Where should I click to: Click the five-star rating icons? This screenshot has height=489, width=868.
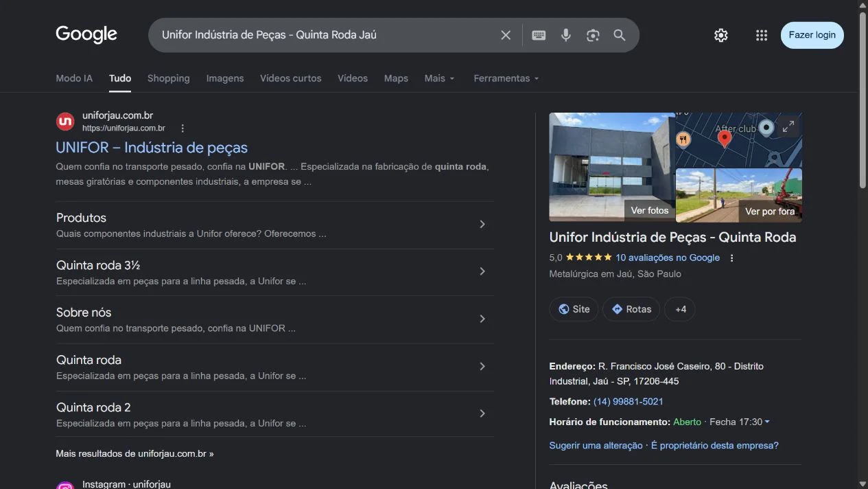[589, 258]
